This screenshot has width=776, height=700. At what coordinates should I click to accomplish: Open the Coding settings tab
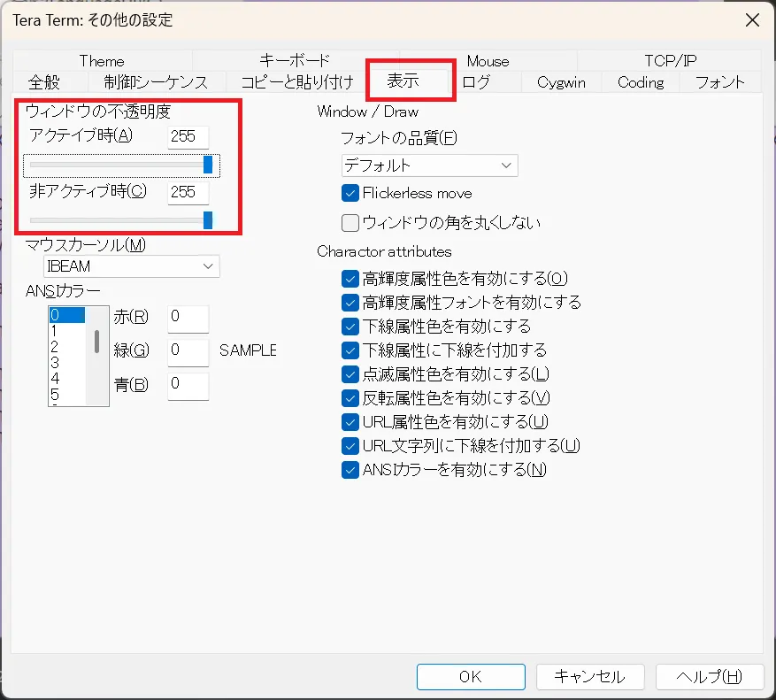pos(640,82)
